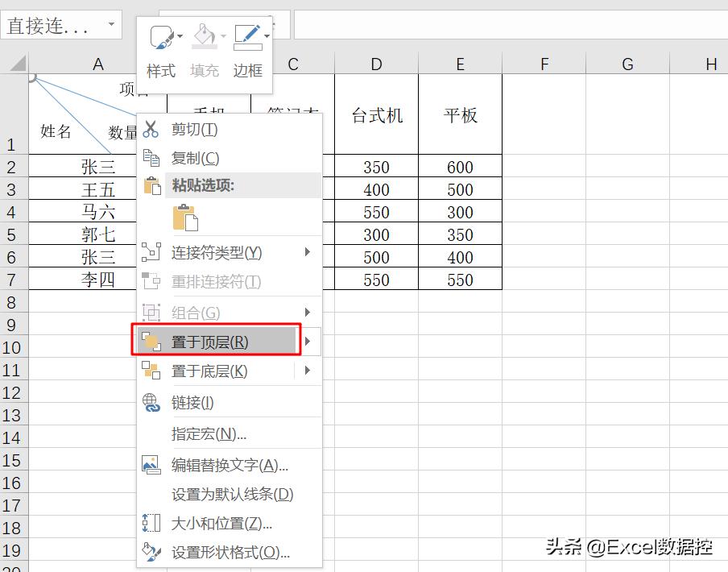Viewport: 728px width, 572px height.
Task: Expand the 置于顶层 submenu arrow
Action: tap(308, 341)
